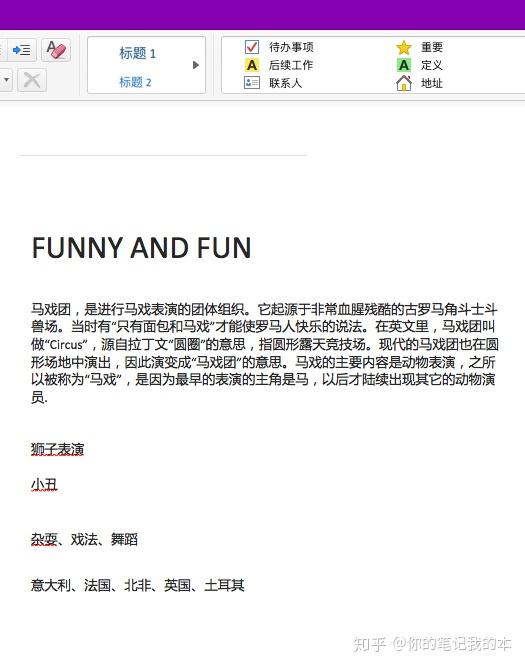The width and height of the screenshot is (525, 667).
Task: Click the 待办事项 tag label
Action: coord(291,47)
